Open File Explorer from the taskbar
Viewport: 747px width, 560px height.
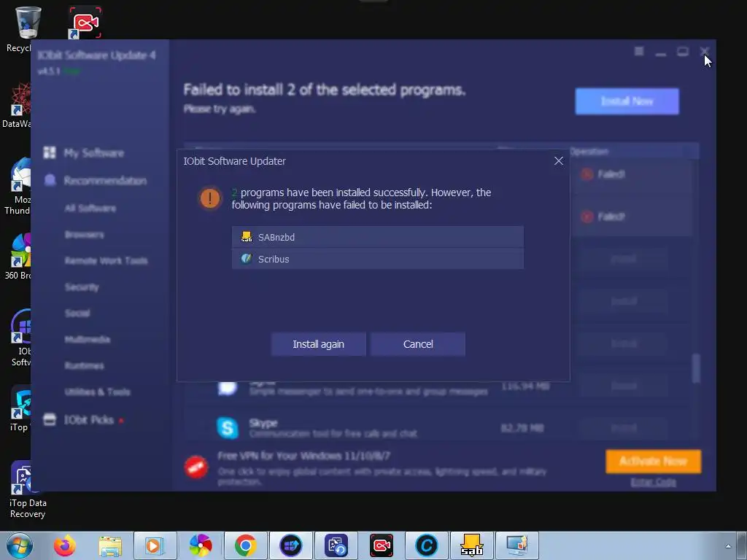coord(110,545)
